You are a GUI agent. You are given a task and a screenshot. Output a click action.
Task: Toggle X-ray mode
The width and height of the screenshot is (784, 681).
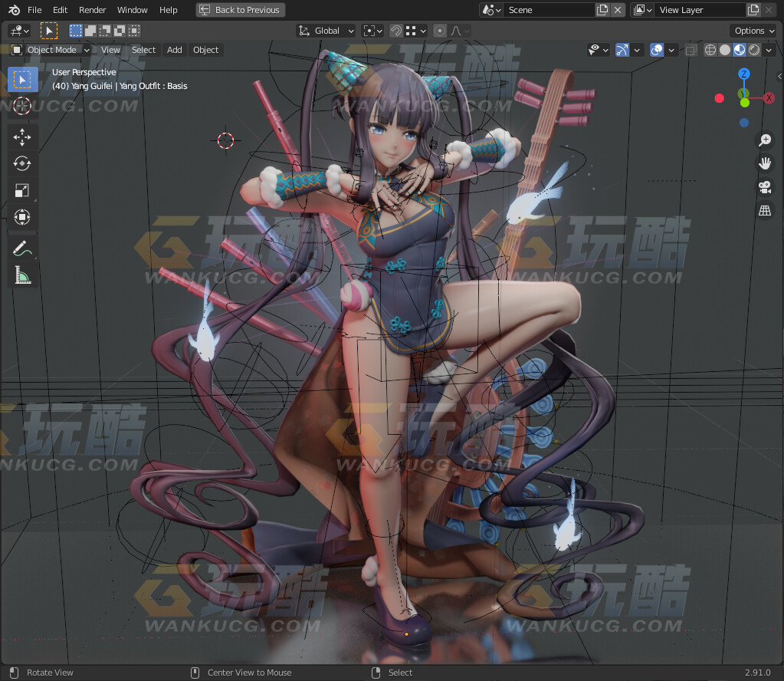point(691,50)
